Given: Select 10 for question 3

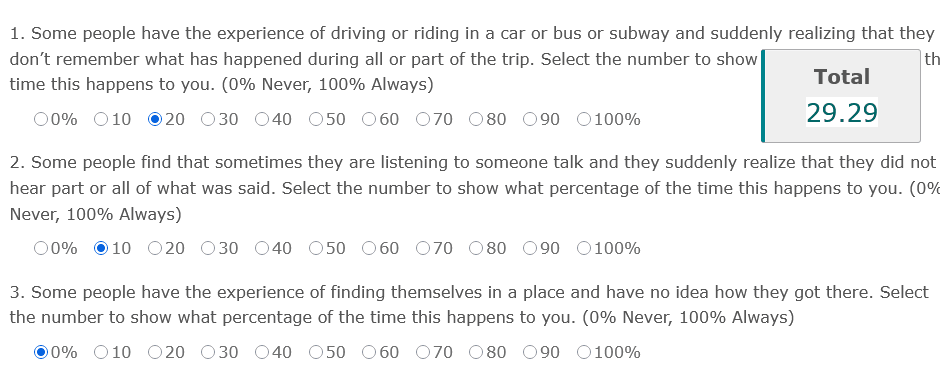Looking at the screenshot, I should tap(101, 352).
